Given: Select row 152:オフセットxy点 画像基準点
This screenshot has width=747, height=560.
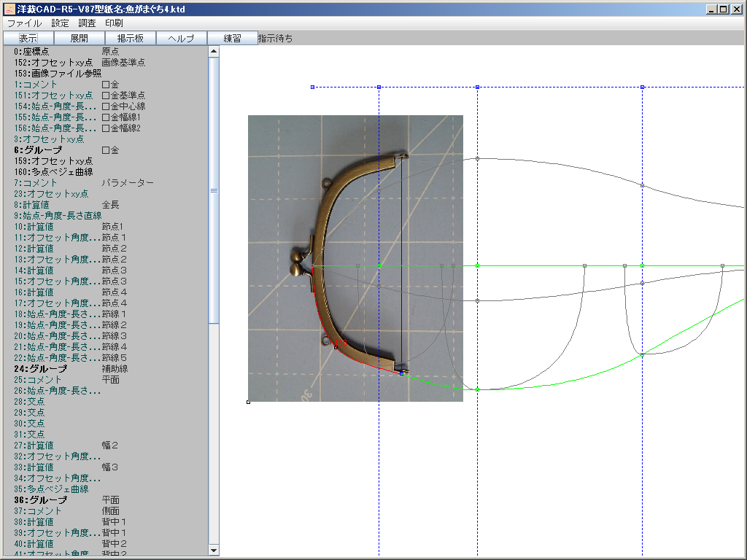Looking at the screenshot, I should tap(80, 63).
